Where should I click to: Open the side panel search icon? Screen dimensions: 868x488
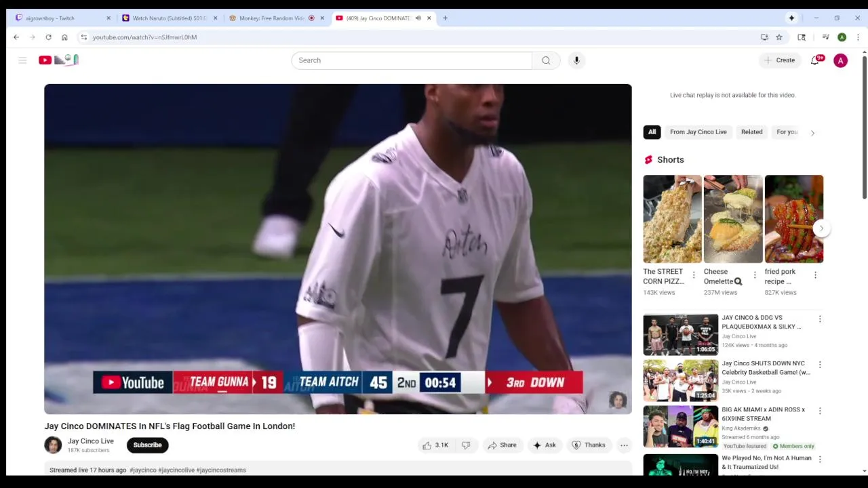802,37
